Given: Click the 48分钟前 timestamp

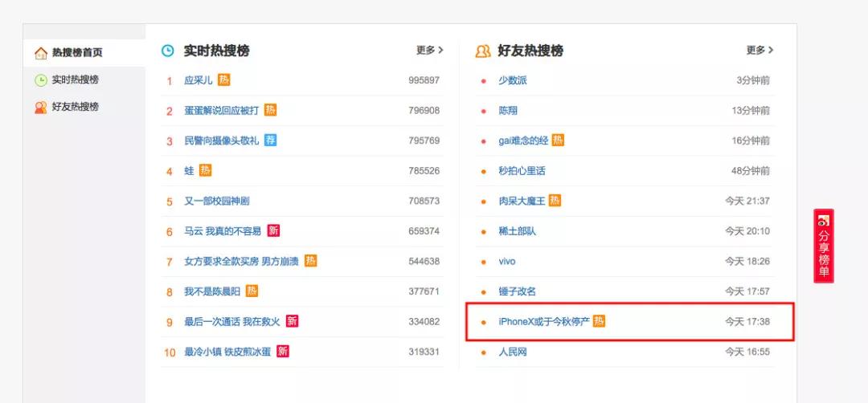Looking at the screenshot, I should click(750, 171).
